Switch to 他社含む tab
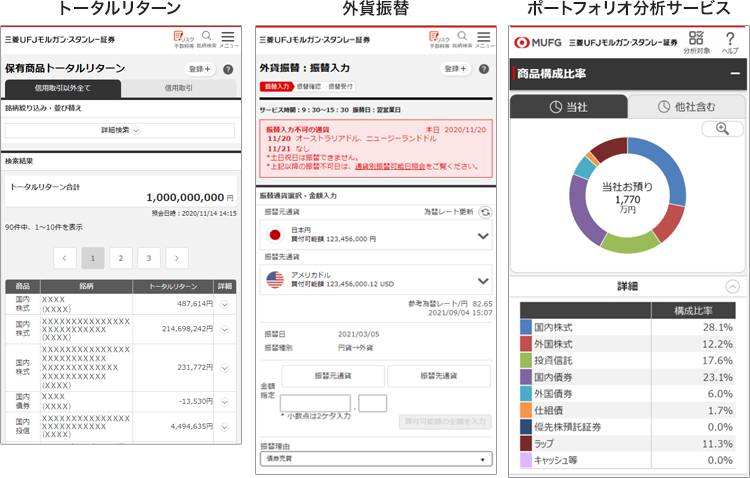Viewport: 750px width, 478px height. point(686,107)
